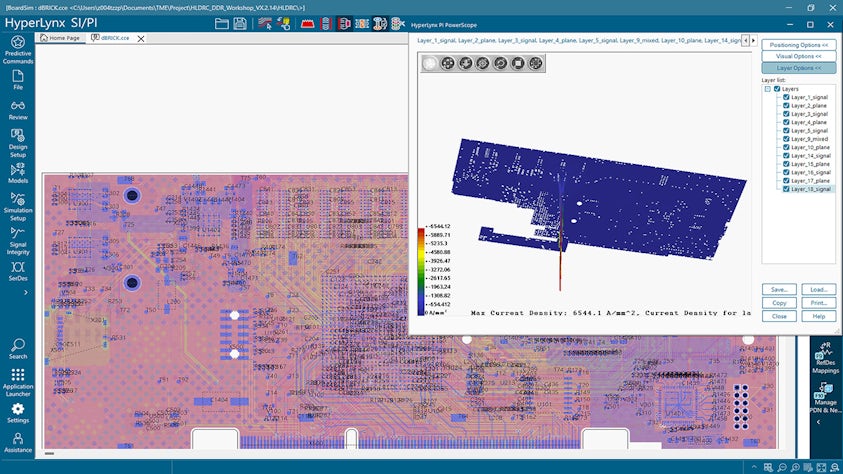The width and height of the screenshot is (843, 474).
Task: Click the Close button in PowerScope
Action: [779, 316]
